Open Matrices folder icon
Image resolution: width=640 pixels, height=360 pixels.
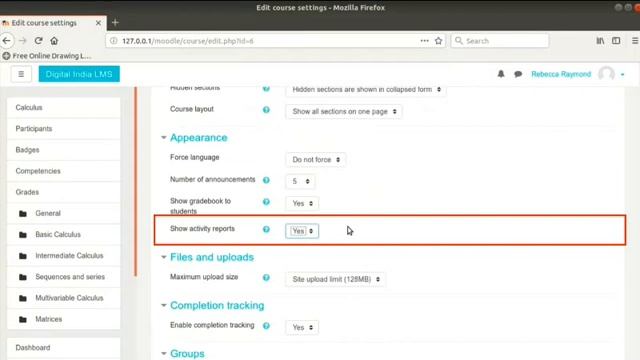point(23,319)
